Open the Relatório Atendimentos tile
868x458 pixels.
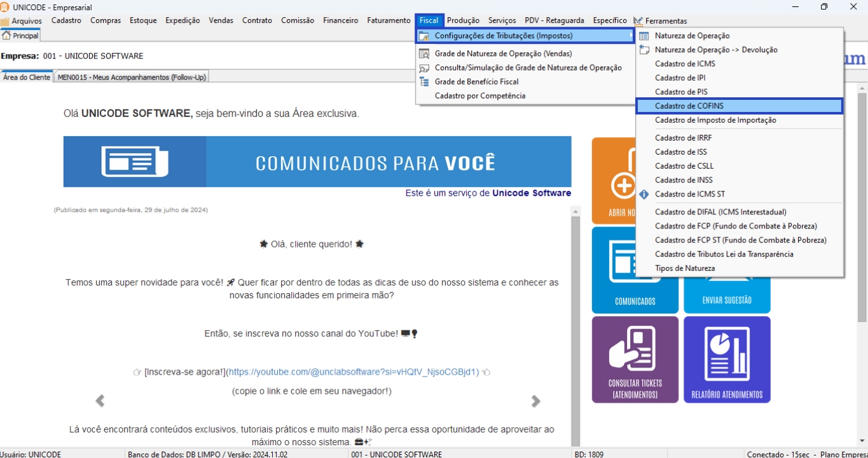(727, 359)
